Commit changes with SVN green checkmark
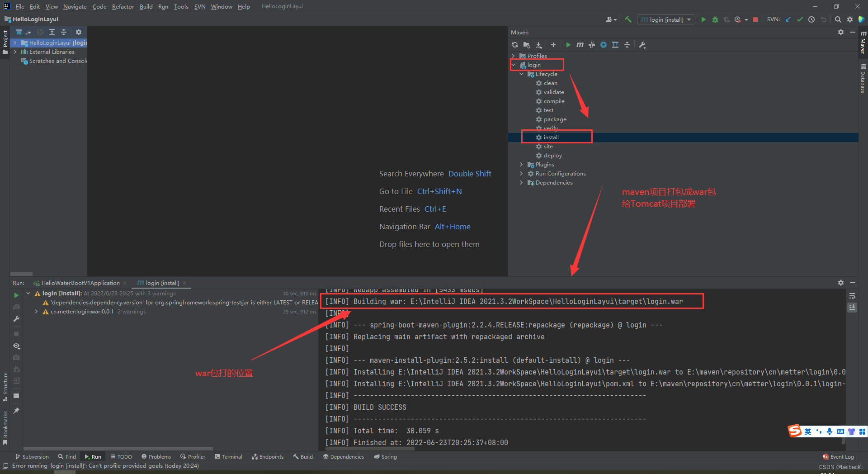 [x=800, y=19]
